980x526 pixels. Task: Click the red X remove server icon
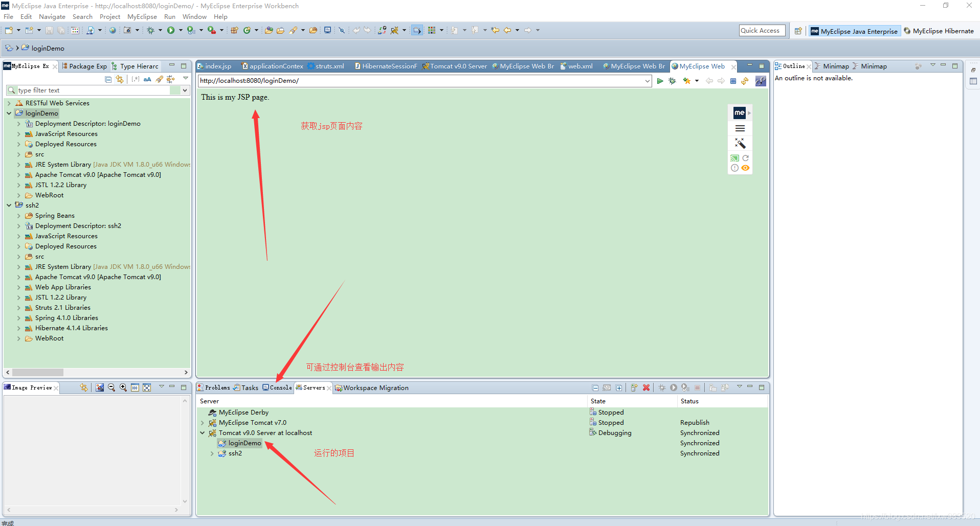646,387
